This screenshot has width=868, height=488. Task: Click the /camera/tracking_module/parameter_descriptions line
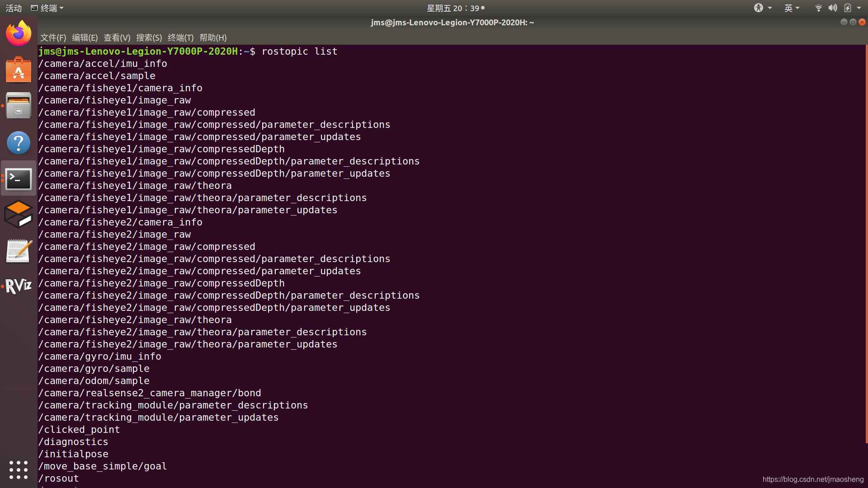tap(173, 405)
